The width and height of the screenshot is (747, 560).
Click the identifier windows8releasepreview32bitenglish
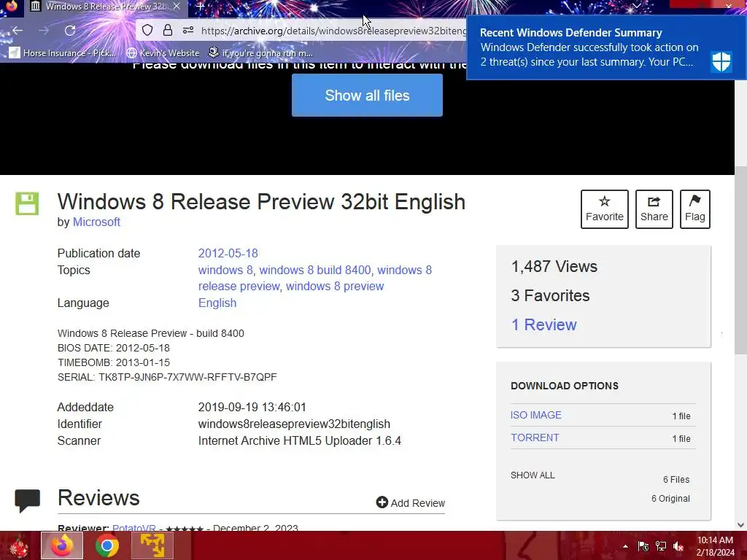pos(294,424)
